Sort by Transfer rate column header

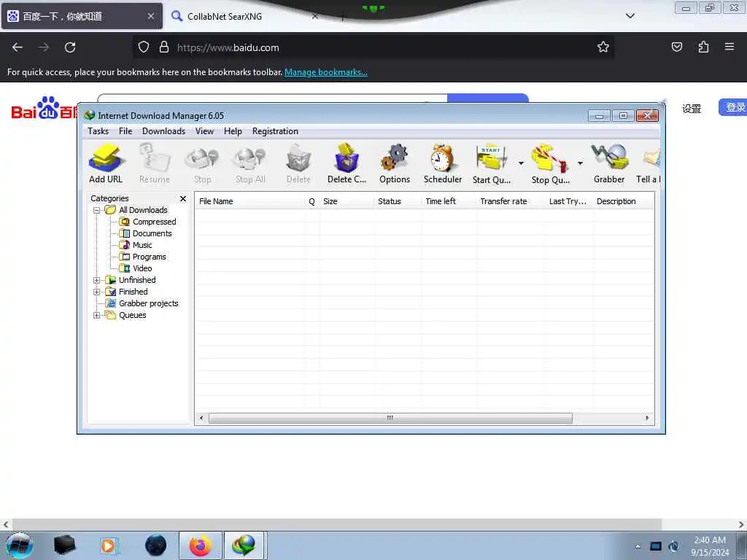click(x=511, y=201)
